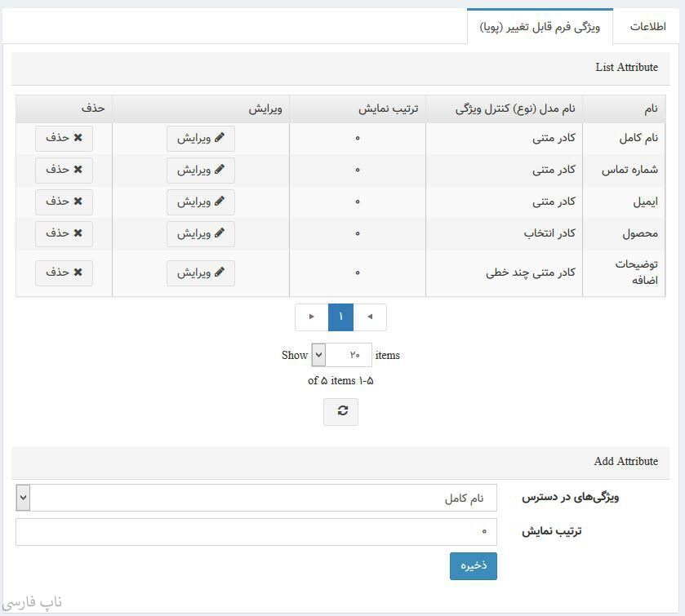Select the ویژگی فرم قابل تغییر (پویا) tab
This screenshot has width=685, height=616.
540,27
